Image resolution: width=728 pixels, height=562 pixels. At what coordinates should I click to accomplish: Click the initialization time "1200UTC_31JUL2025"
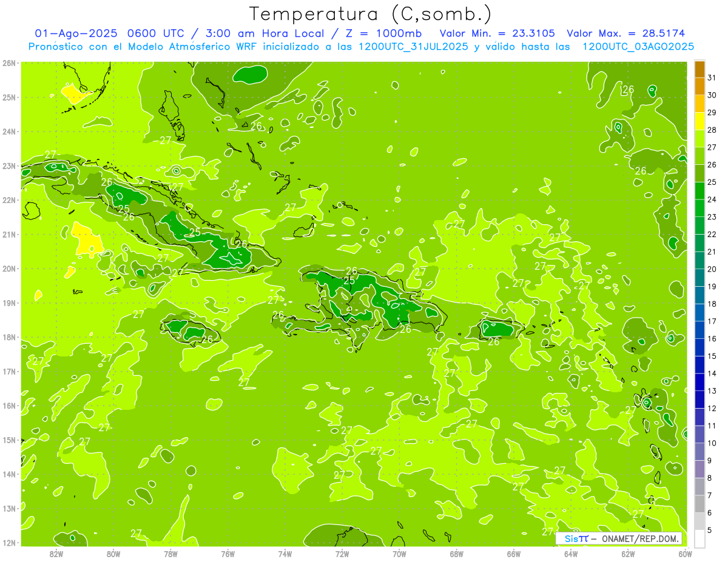413,47
